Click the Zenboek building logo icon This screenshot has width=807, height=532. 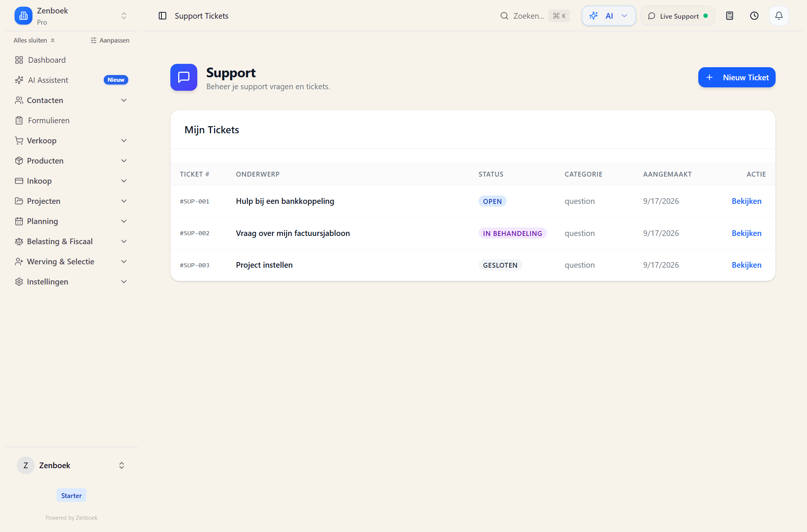[x=24, y=16]
